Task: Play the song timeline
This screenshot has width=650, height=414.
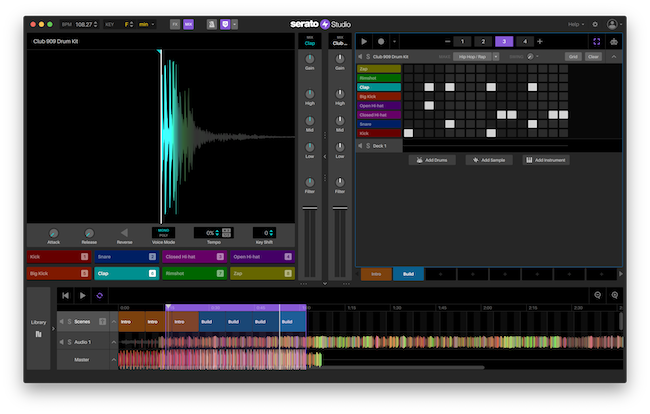Action: tap(82, 295)
